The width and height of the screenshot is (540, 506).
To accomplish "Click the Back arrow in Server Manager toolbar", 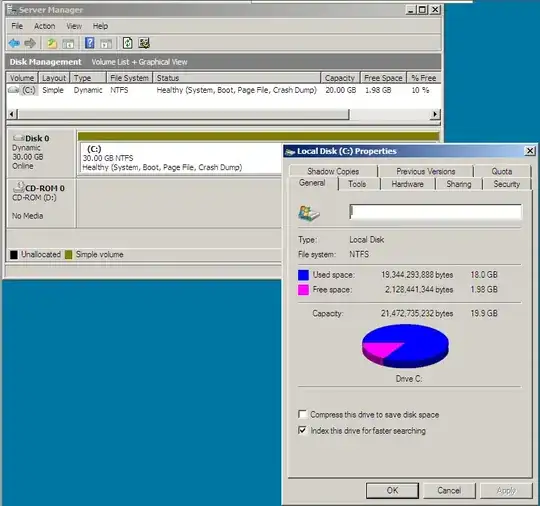I will pos(14,43).
